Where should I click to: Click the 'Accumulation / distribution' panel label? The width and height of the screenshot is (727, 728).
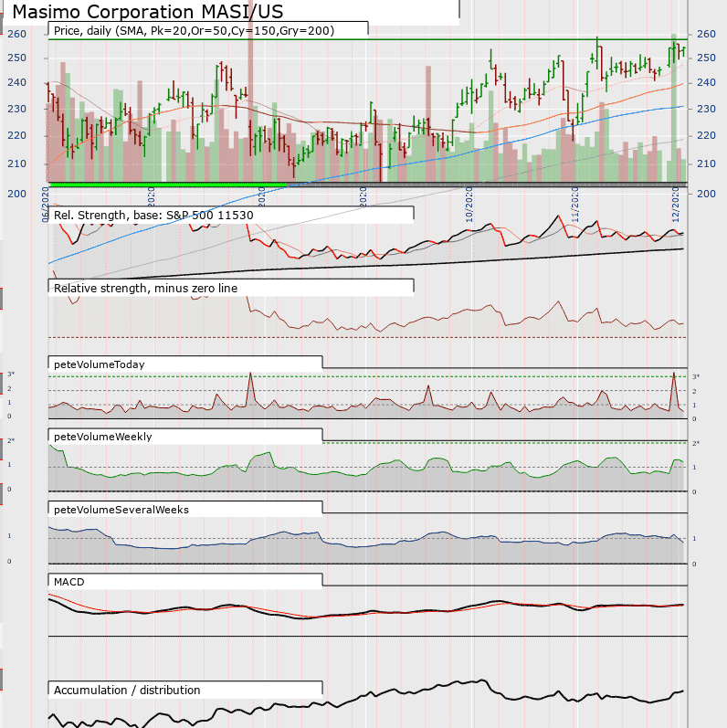tap(127, 691)
